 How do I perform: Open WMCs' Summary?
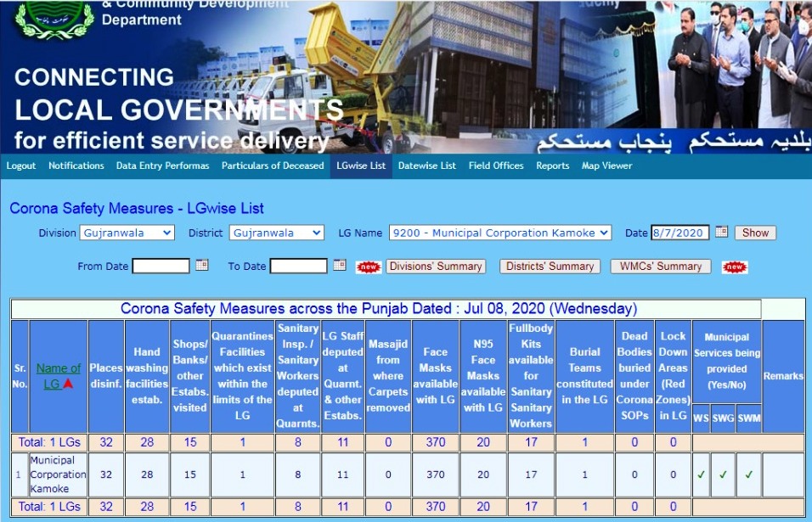pyautogui.click(x=661, y=267)
